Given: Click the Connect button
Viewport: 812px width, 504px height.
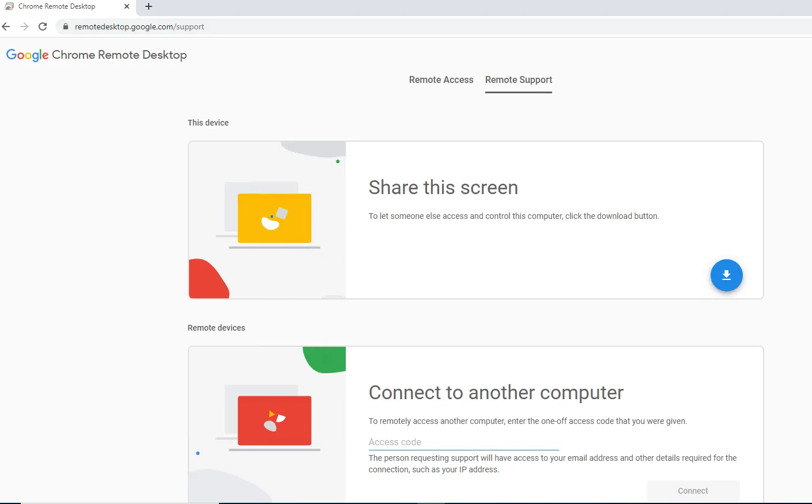Looking at the screenshot, I should tap(693, 491).
